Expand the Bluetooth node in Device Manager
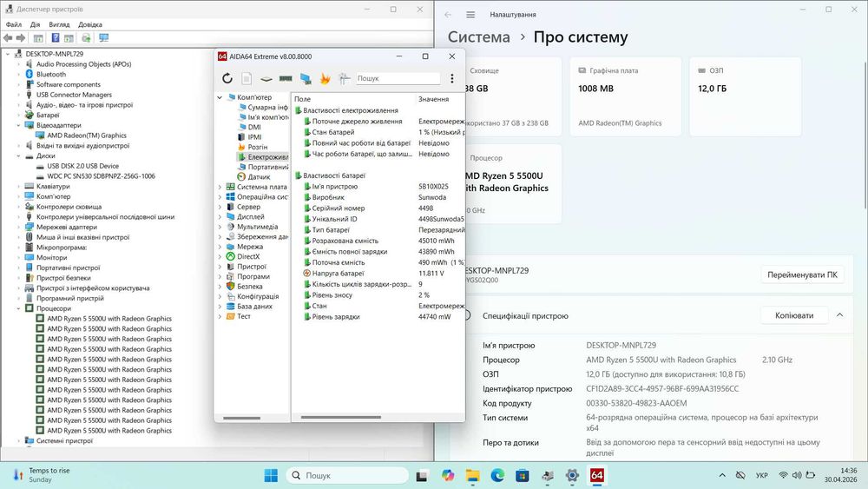 point(18,74)
